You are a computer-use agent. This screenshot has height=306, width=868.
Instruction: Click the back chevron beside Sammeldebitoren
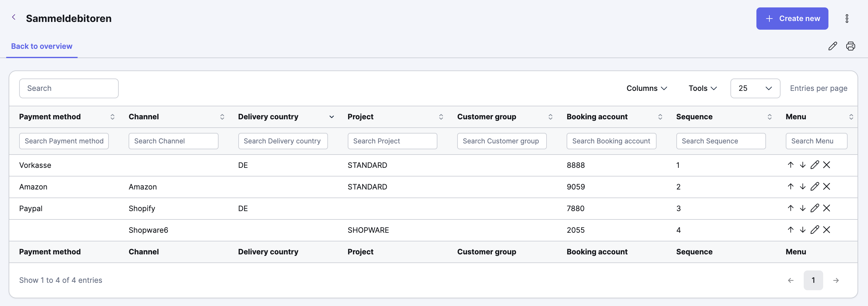point(14,17)
